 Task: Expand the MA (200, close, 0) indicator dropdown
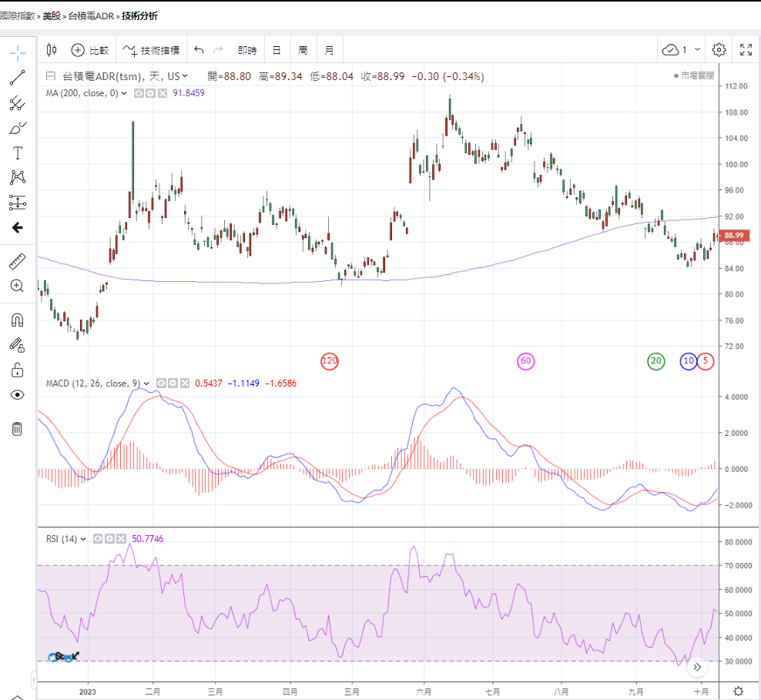click(126, 93)
